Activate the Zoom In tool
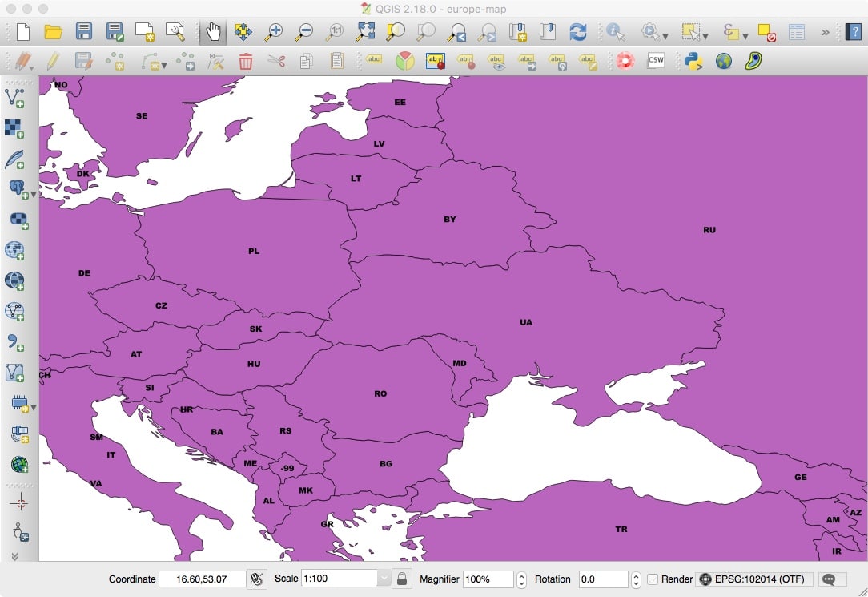This screenshot has width=868, height=597. click(x=274, y=32)
